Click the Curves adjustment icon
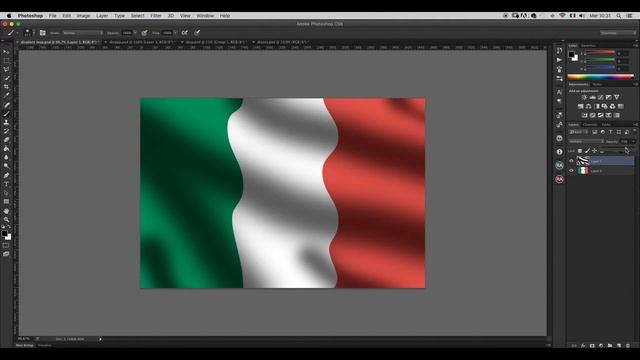Screen dimensions: 640x360 [600, 98]
